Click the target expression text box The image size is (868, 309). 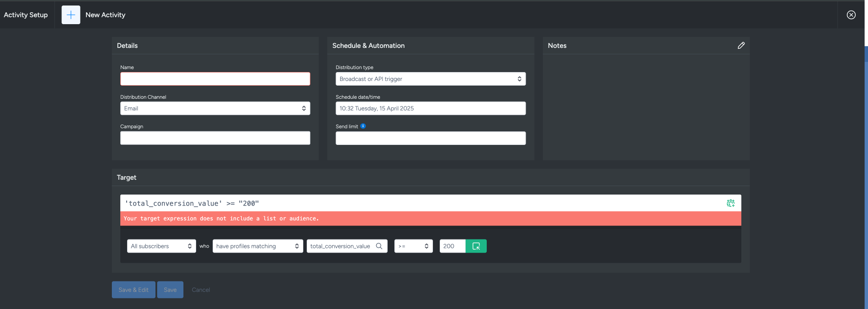[x=424, y=203]
